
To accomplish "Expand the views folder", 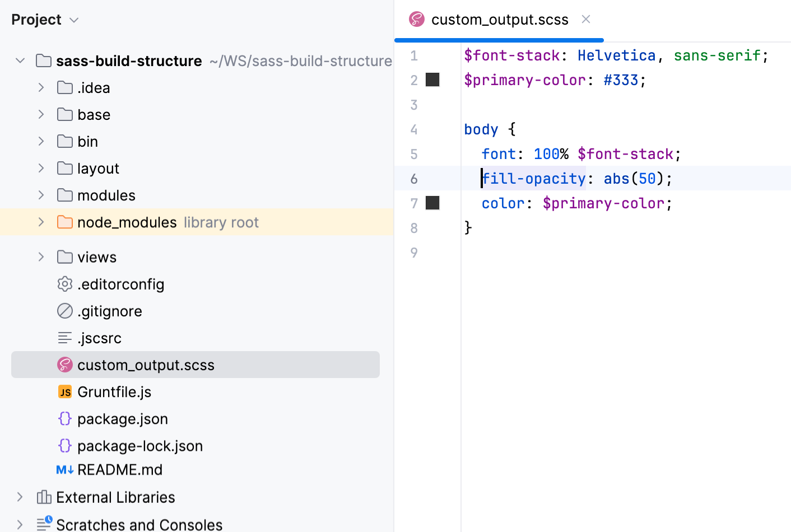I will coord(40,256).
